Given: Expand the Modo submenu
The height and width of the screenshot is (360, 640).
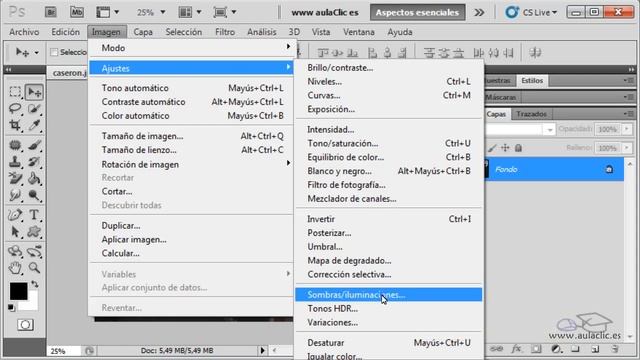Looking at the screenshot, I should pyautogui.click(x=191, y=48).
